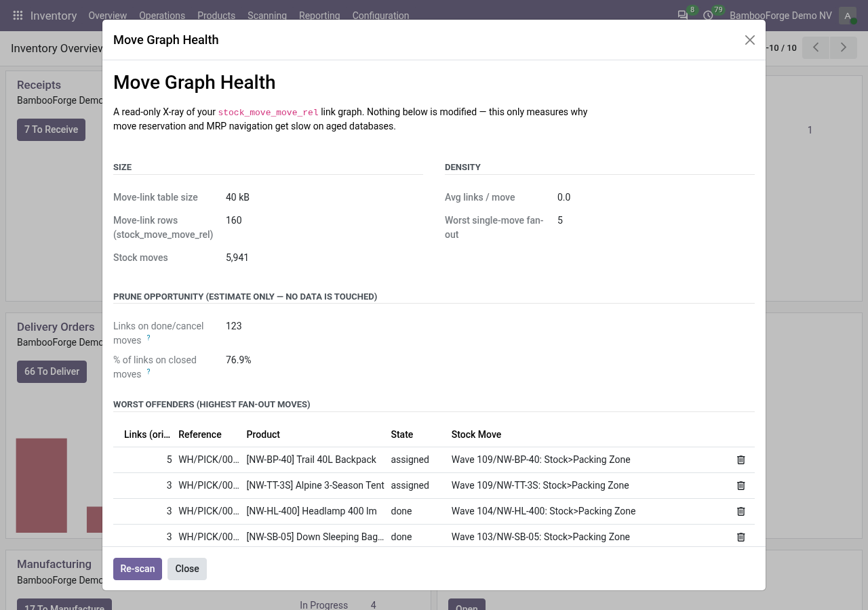
Task: Open the Operations menu
Action: (x=162, y=15)
